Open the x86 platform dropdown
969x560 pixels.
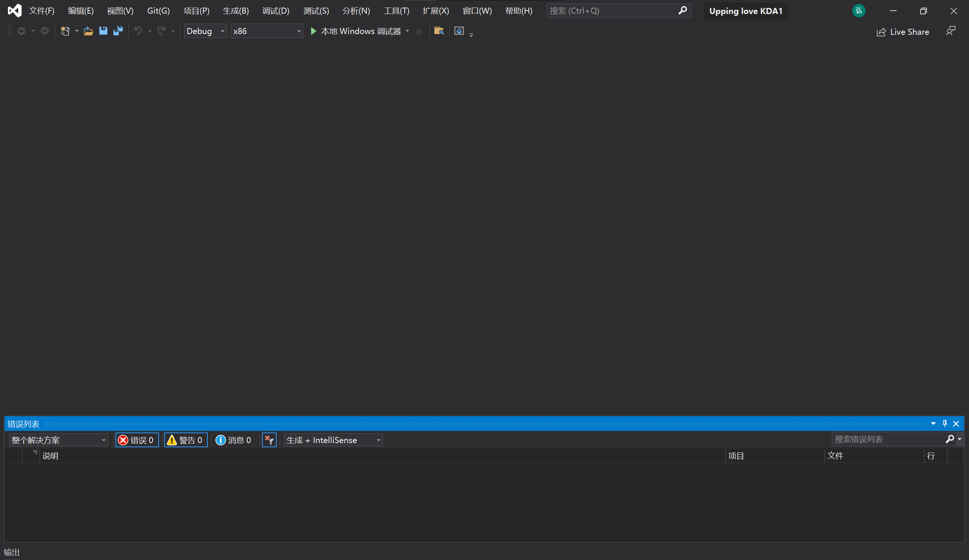point(267,31)
